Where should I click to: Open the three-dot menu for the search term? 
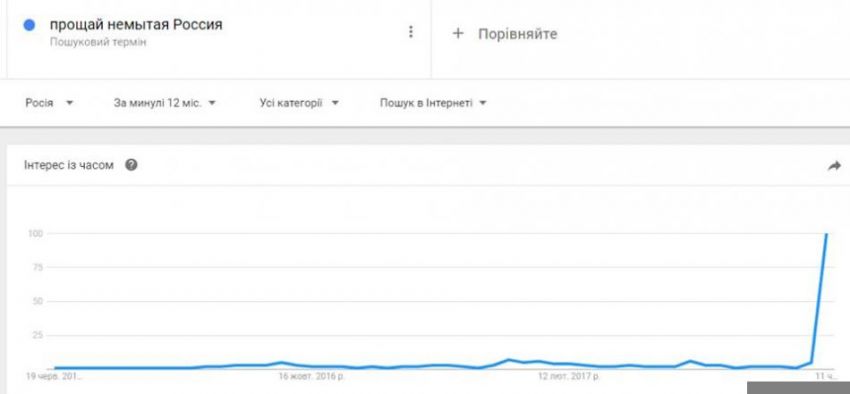point(410,32)
